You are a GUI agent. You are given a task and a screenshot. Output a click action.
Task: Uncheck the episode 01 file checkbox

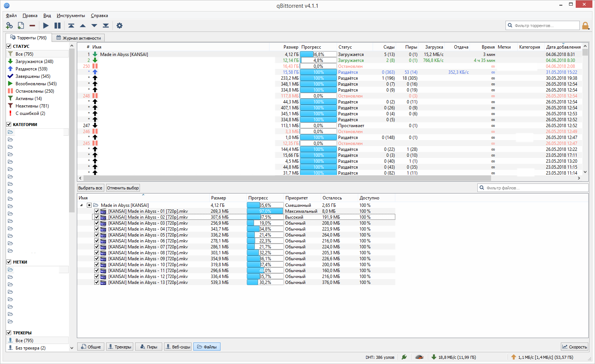[97, 211]
